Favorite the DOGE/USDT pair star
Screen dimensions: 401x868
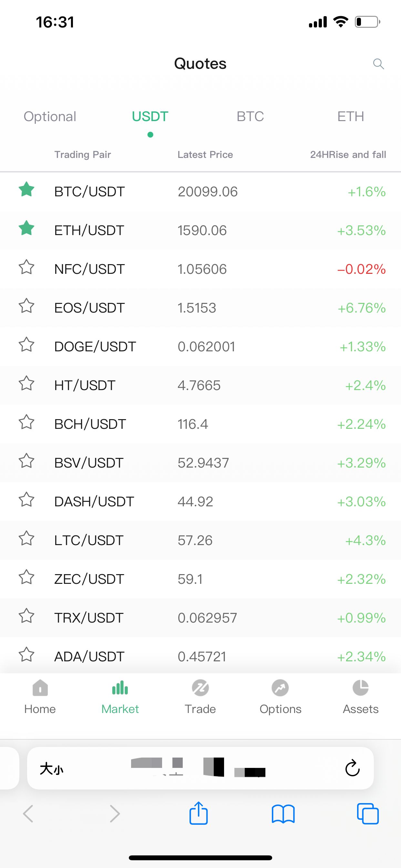(x=26, y=345)
